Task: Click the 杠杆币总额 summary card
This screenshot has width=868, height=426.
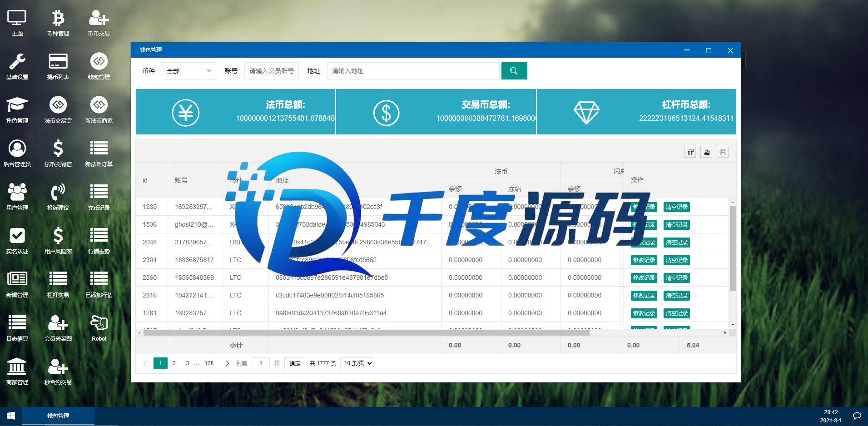Action: point(636,112)
